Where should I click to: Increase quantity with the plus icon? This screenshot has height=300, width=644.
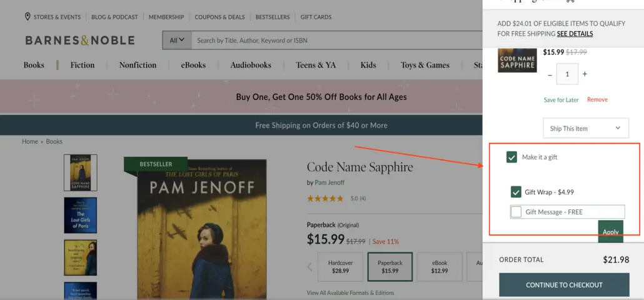[x=585, y=74]
